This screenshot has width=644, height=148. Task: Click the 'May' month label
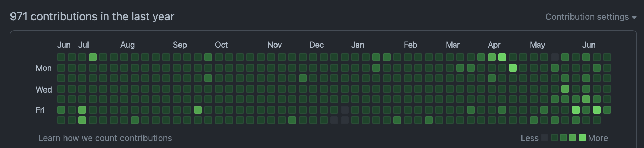(537, 45)
